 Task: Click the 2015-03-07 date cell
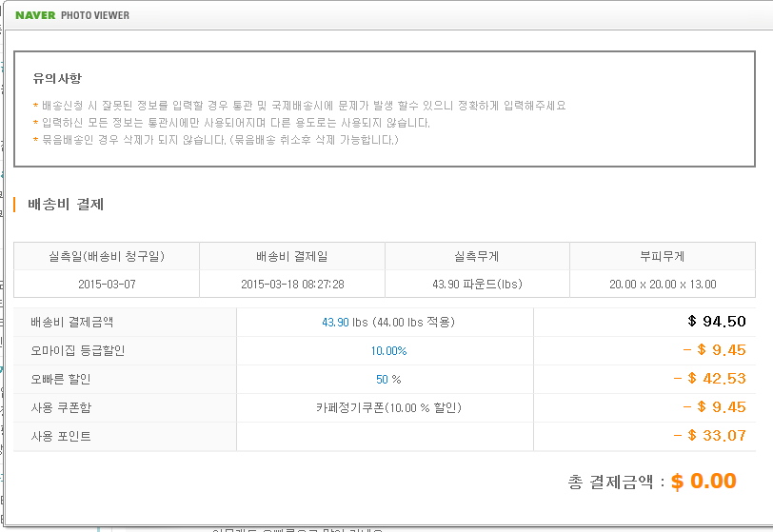(106, 284)
